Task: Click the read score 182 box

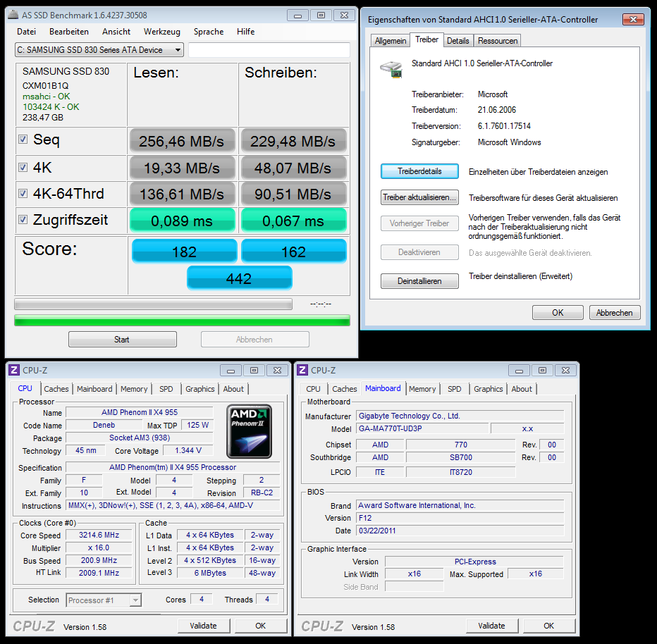Action: [x=185, y=252]
